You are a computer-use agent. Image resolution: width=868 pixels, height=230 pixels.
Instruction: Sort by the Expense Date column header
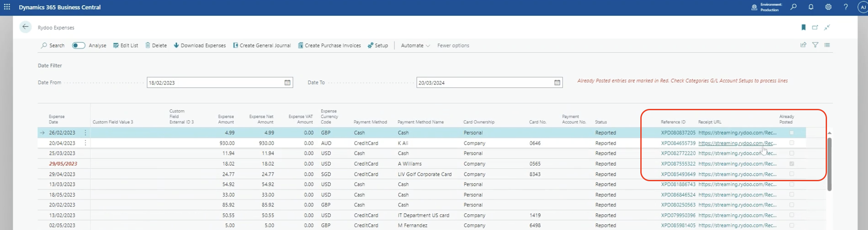tap(57, 119)
